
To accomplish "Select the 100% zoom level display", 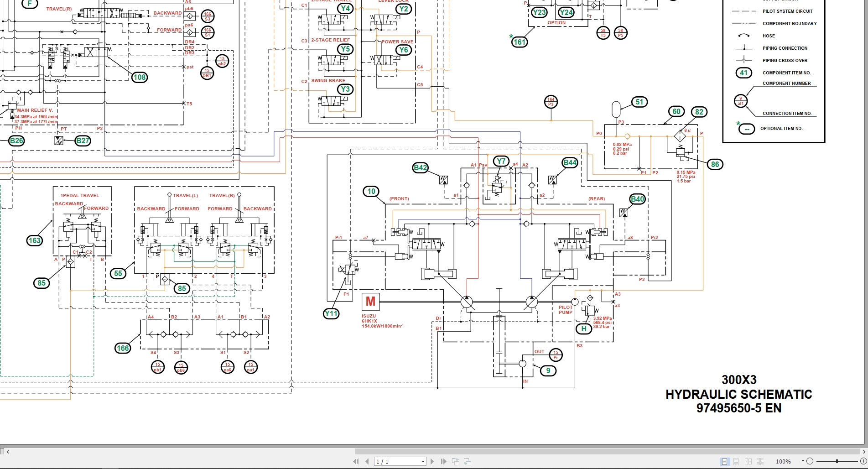I will [x=784, y=461].
